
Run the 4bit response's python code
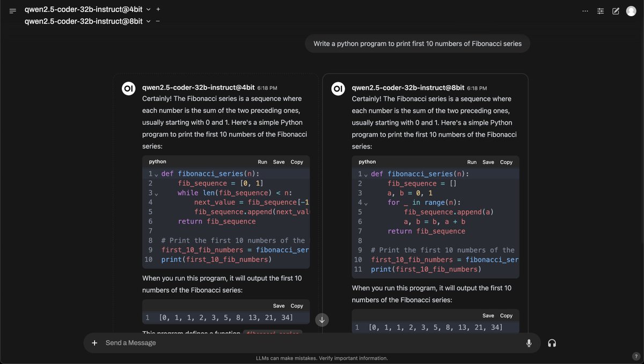(262, 162)
